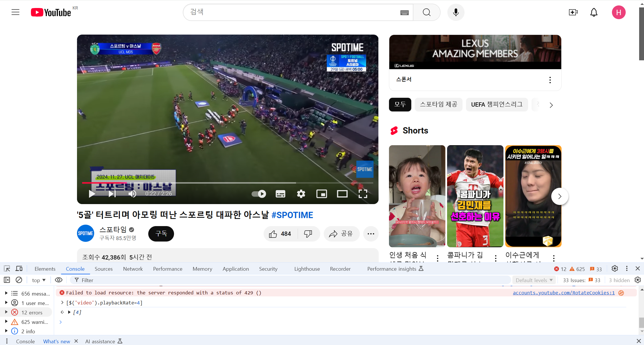Viewport: 644px width, 345px height.
Task: Switch to miniplayer mode
Action: click(x=321, y=194)
